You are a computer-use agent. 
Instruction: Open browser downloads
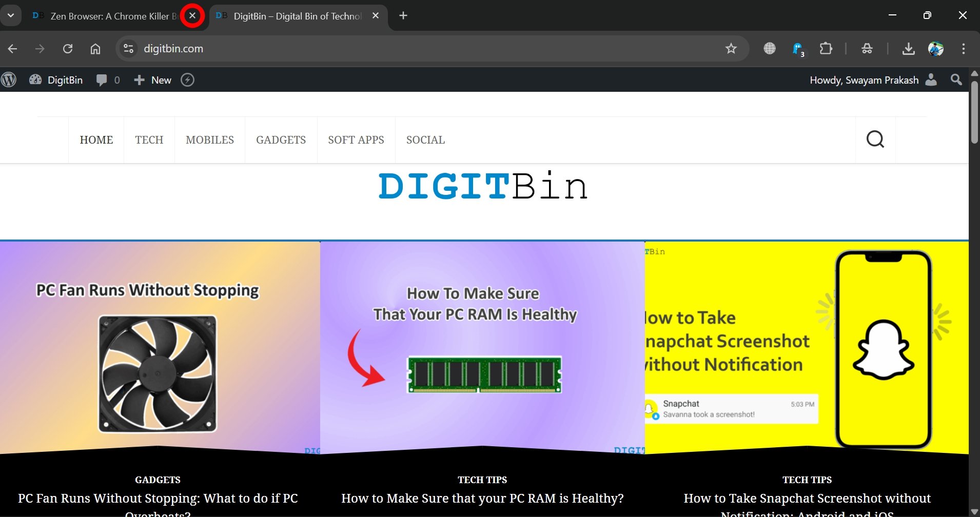(909, 49)
